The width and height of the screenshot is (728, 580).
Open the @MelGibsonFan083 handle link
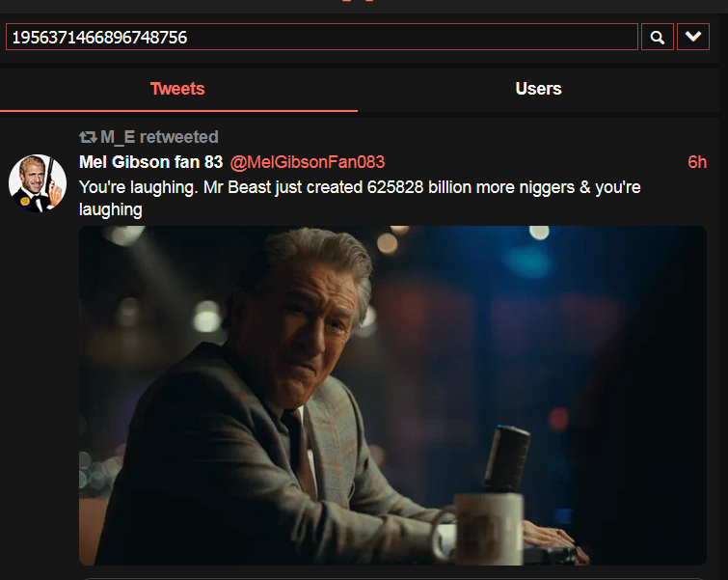(307, 162)
